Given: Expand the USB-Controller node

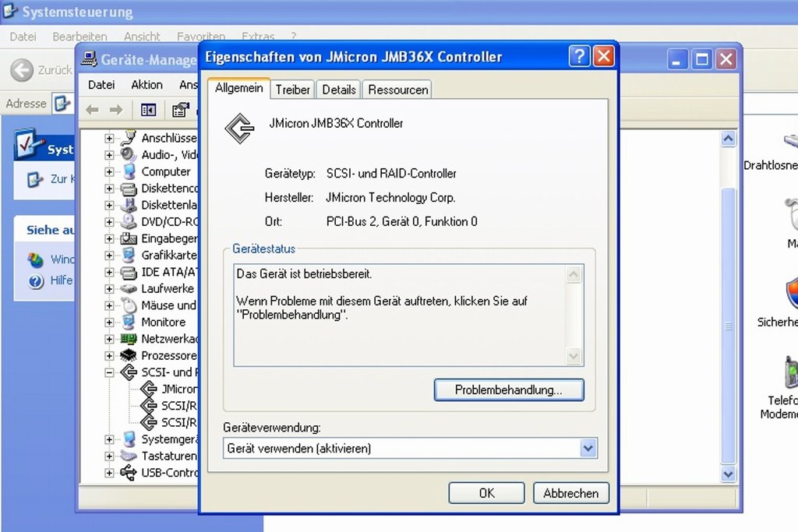Looking at the screenshot, I should pyautogui.click(x=109, y=473).
